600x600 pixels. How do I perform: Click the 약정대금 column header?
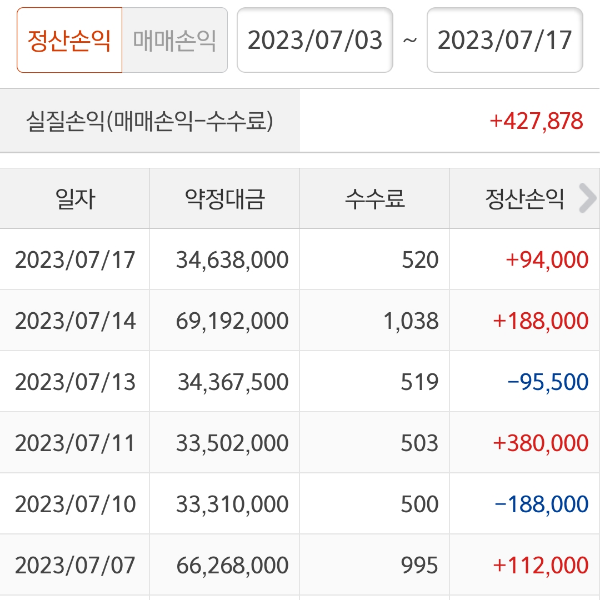tap(225, 198)
